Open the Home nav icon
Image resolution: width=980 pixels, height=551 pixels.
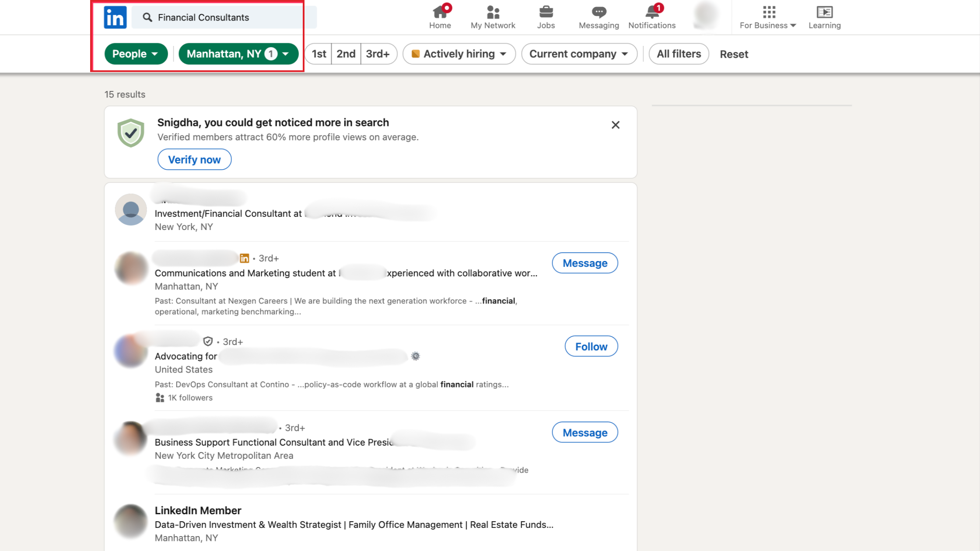coord(440,11)
